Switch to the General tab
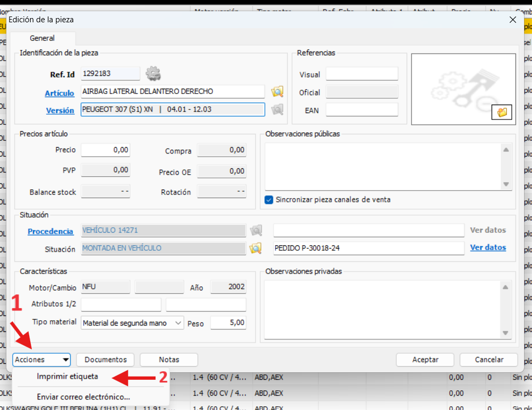Screen dimensions: 532x410 point(42,38)
